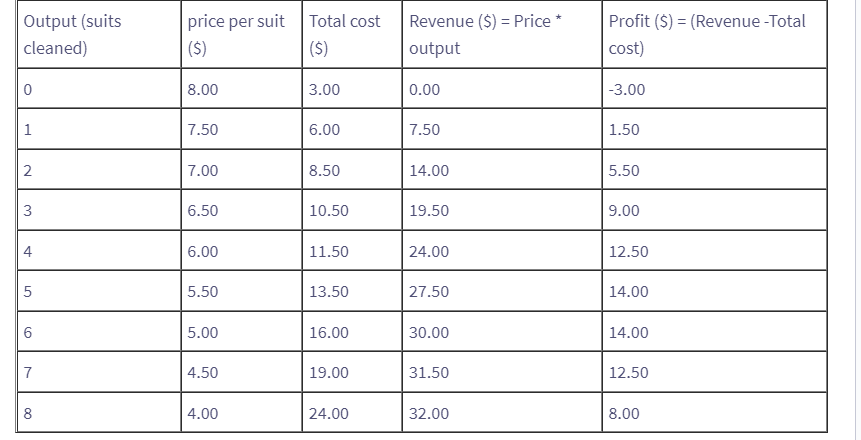Select the "price per suit ($)" header cell
Viewport: 861px width, 440px height.
(240, 35)
